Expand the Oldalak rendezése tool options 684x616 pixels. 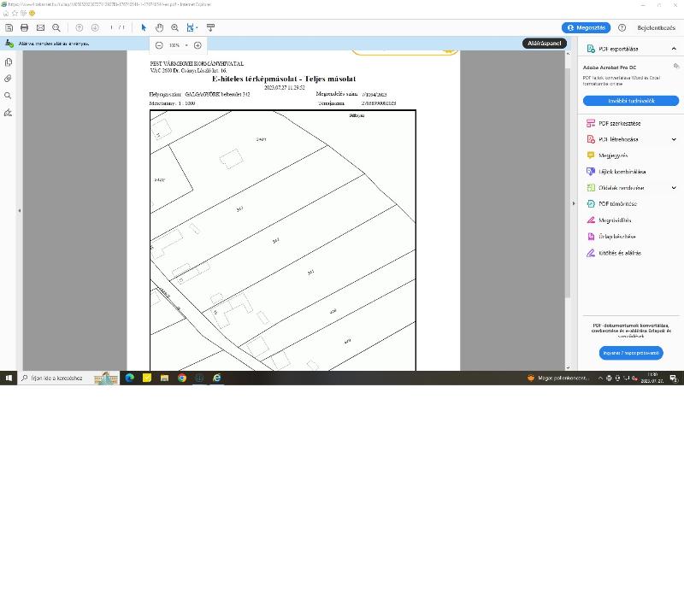[674, 188]
